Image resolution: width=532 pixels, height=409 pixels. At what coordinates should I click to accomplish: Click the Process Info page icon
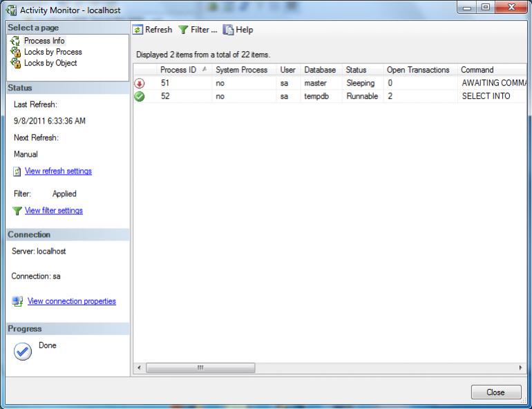click(x=15, y=41)
